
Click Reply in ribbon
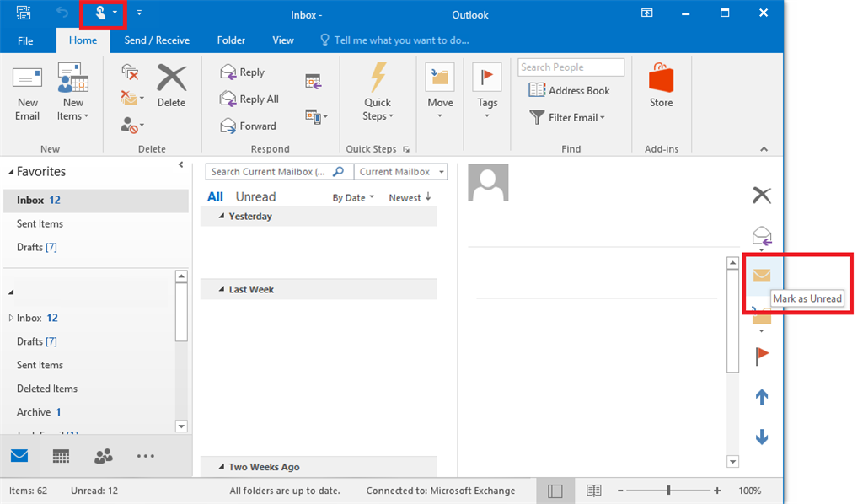pyautogui.click(x=242, y=72)
